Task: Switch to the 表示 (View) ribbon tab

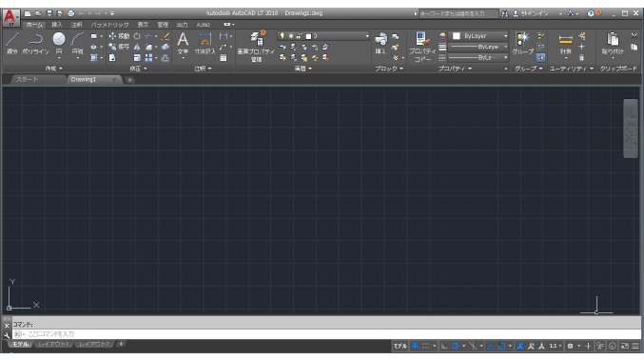Action: coord(143,25)
